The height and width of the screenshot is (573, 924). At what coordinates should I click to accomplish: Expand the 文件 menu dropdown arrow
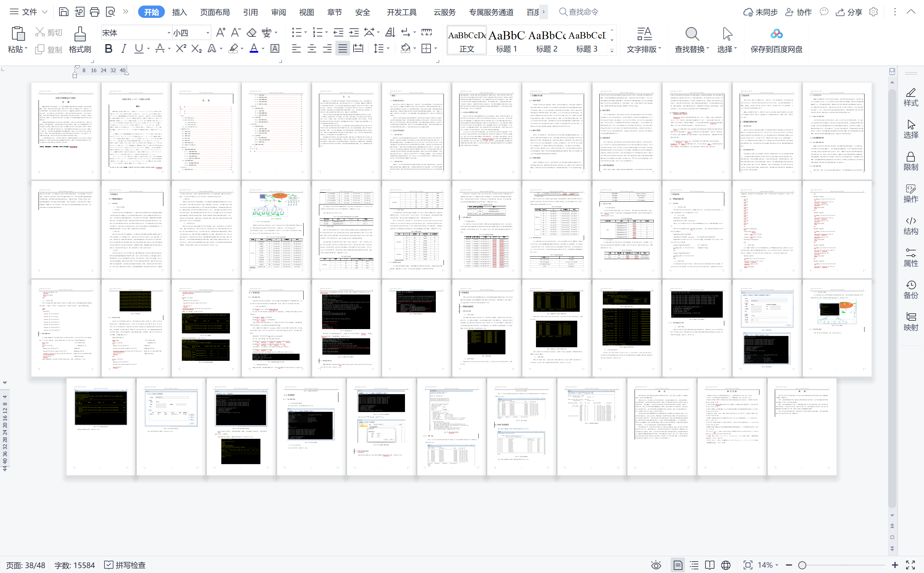click(x=45, y=12)
